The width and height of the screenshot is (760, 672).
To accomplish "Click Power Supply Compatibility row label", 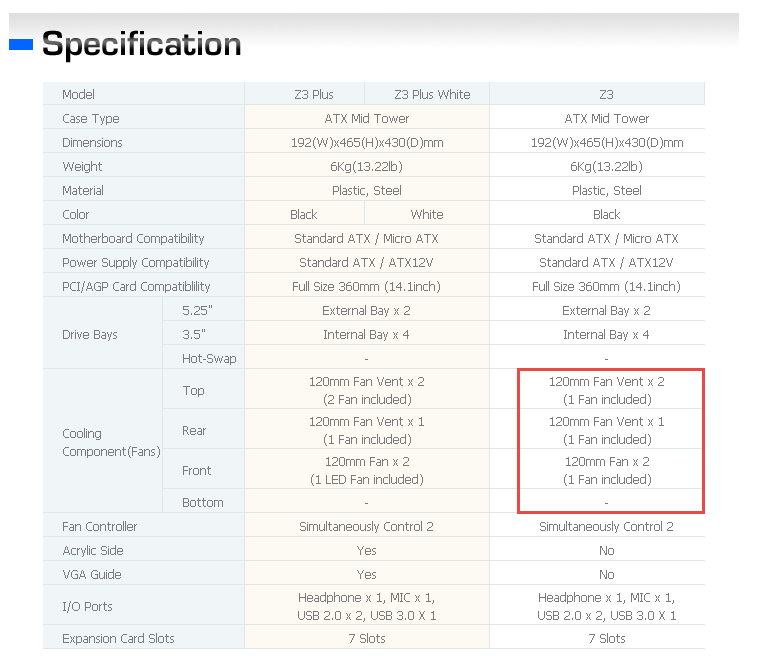I will click(x=136, y=262).
